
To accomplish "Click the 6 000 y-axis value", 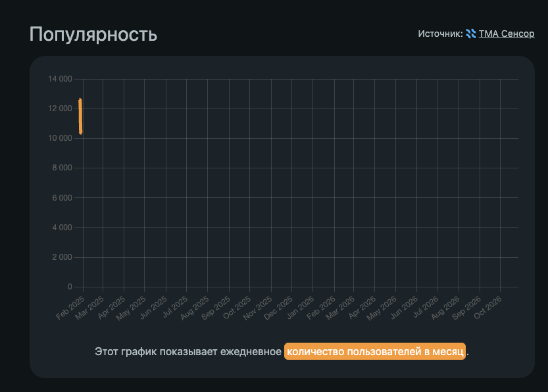I will click(x=62, y=198).
